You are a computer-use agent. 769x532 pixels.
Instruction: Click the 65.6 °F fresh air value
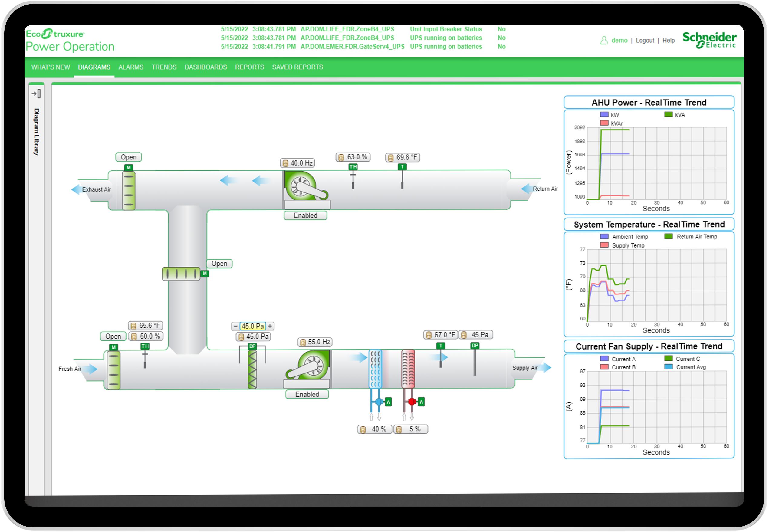(x=146, y=326)
